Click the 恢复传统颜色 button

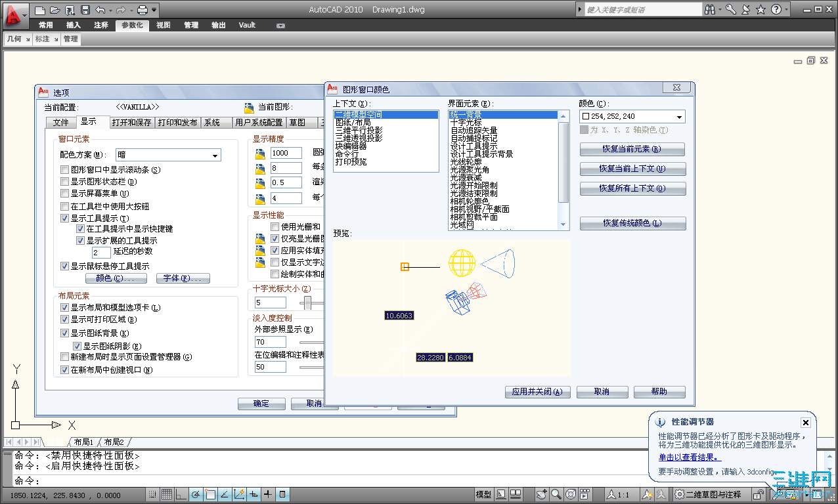tap(632, 223)
